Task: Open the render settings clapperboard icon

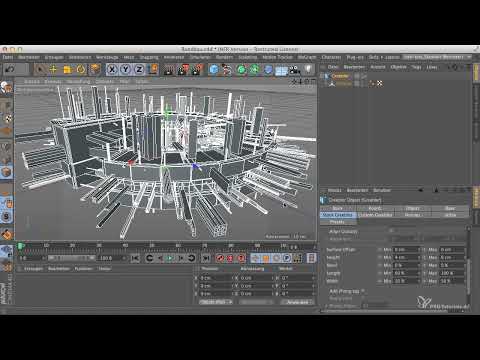Action: (197, 69)
